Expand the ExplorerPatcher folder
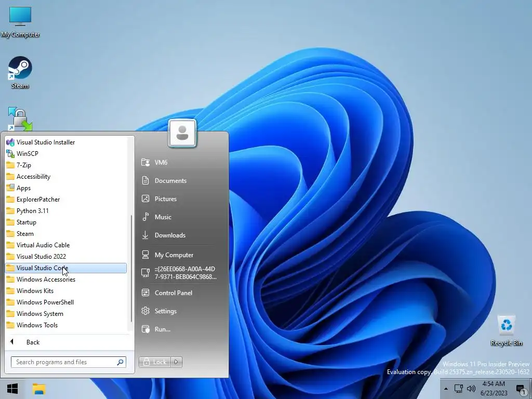Image resolution: width=532 pixels, height=399 pixels. [66, 199]
